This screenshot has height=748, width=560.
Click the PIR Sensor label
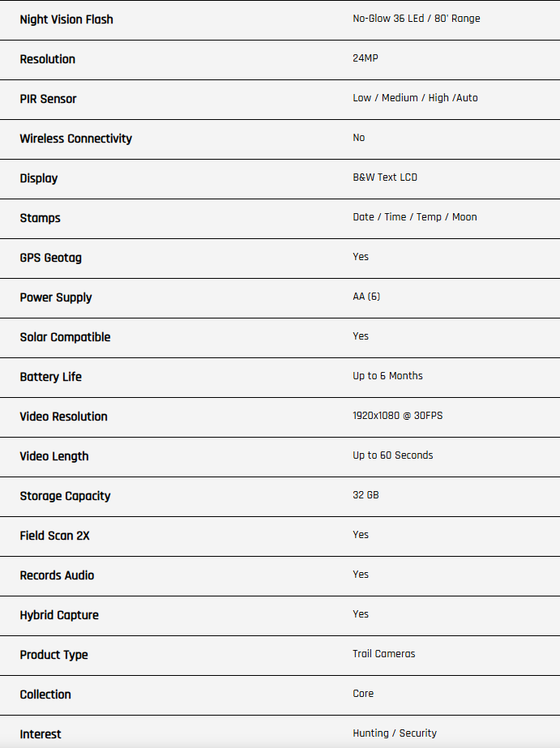click(x=49, y=99)
